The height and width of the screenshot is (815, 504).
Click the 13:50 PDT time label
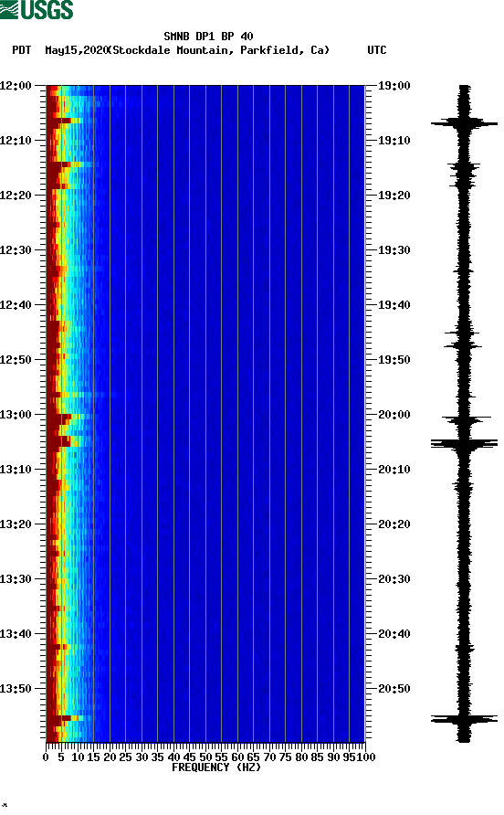pyautogui.click(x=16, y=689)
